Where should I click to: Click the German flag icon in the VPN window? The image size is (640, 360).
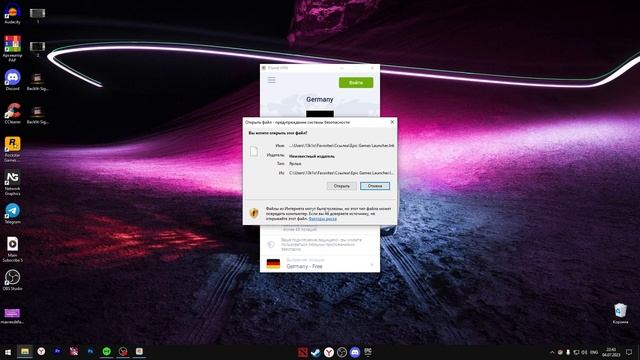[273, 264]
